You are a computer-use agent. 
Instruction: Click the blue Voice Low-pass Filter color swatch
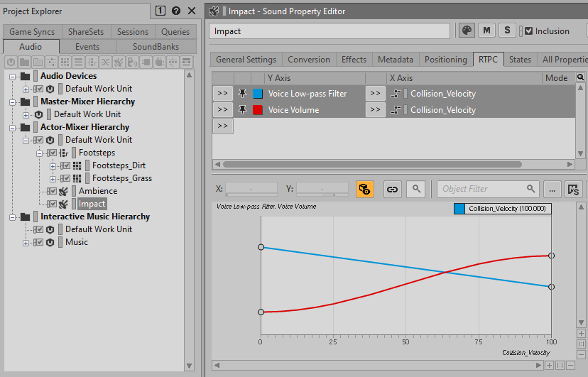point(258,94)
